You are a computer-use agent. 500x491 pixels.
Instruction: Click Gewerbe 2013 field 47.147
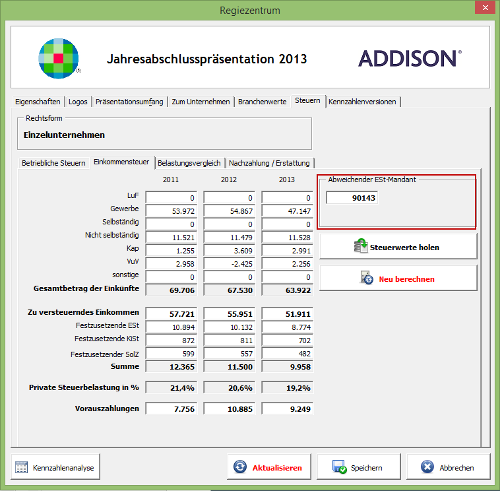[x=287, y=211]
